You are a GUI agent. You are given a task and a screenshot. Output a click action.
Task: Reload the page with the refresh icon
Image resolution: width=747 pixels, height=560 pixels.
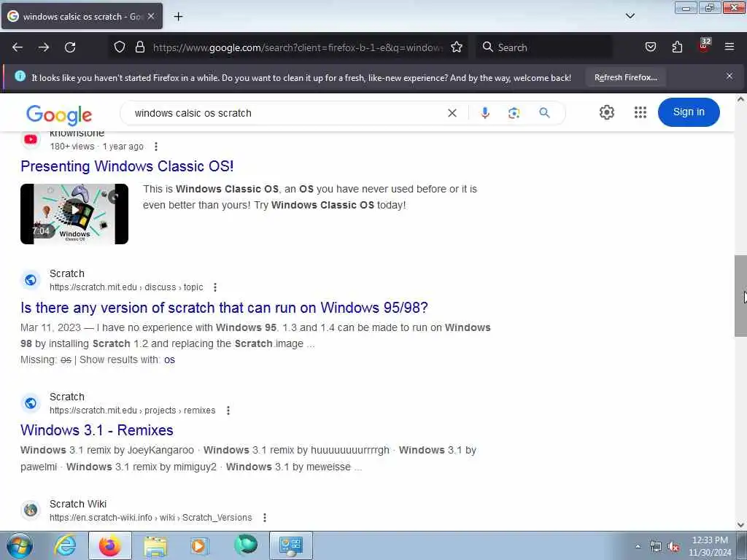pyautogui.click(x=70, y=47)
